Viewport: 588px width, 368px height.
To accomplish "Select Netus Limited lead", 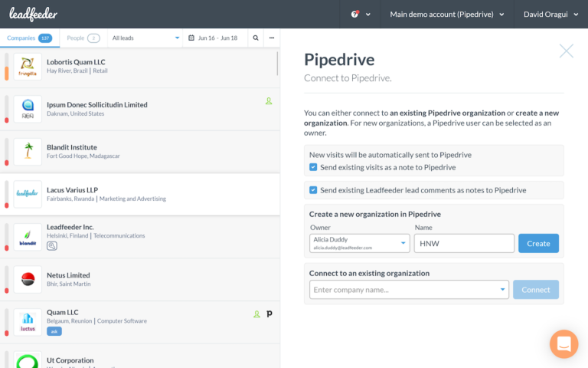I will [140, 279].
